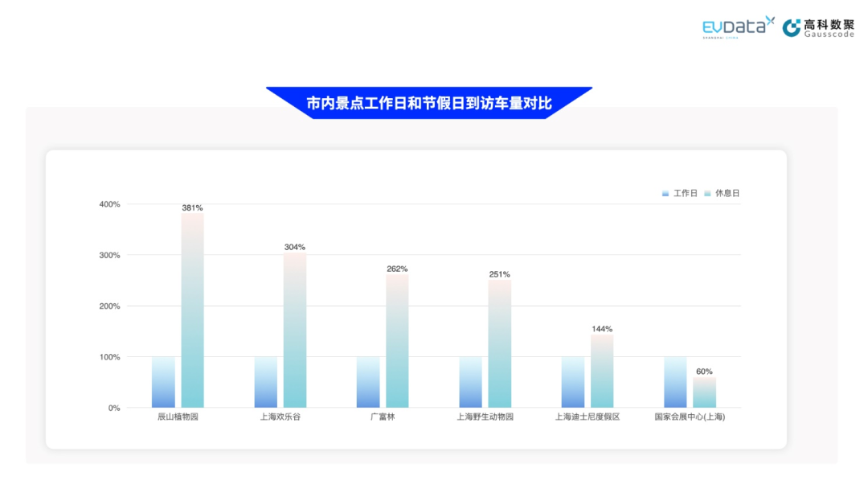Select the 144% bar for 上海迪士尼度假区
This screenshot has width=868, height=489.
tap(602, 371)
